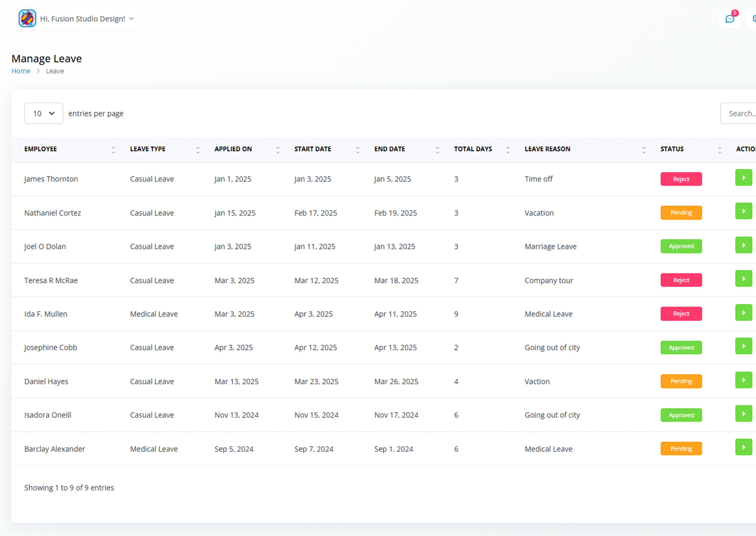Click the Approved badge for Isadora Oneill
This screenshot has height=536, width=756.
(x=681, y=415)
